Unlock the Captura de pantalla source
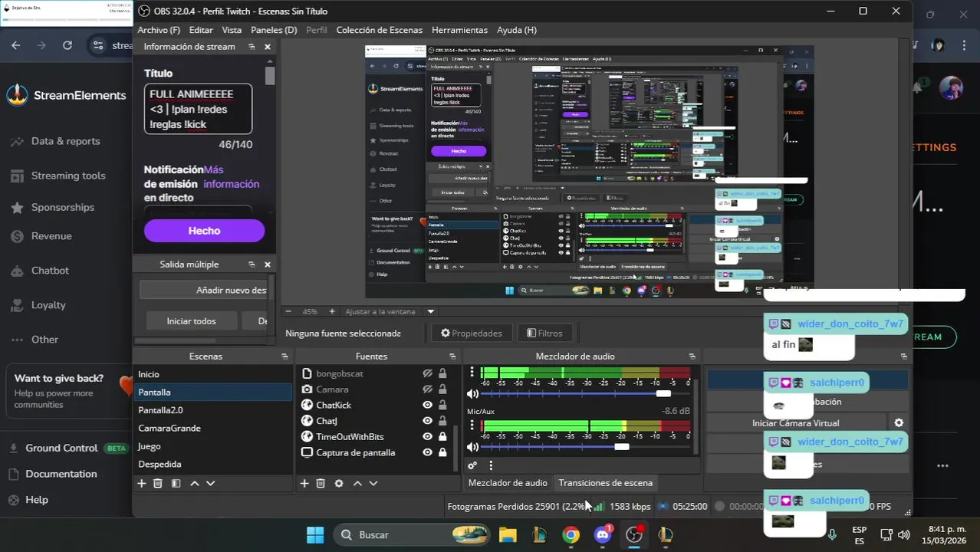Image resolution: width=980 pixels, height=552 pixels. tap(442, 452)
